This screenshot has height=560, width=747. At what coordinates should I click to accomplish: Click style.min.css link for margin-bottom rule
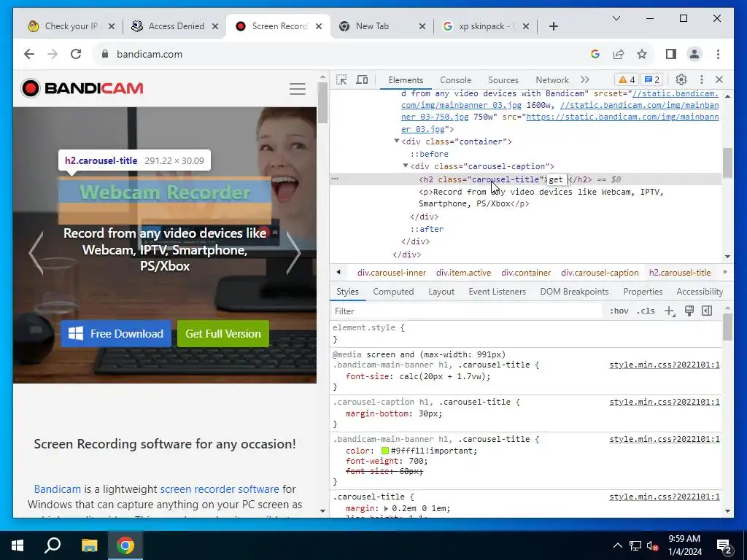point(664,402)
